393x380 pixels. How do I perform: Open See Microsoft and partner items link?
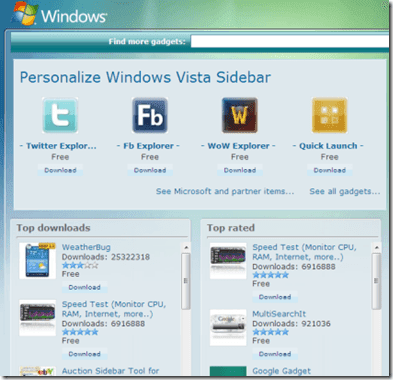coord(225,191)
